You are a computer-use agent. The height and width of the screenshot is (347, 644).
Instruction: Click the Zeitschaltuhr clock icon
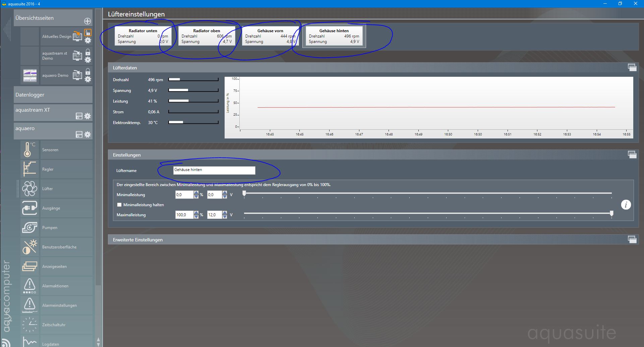click(x=30, y=325)
